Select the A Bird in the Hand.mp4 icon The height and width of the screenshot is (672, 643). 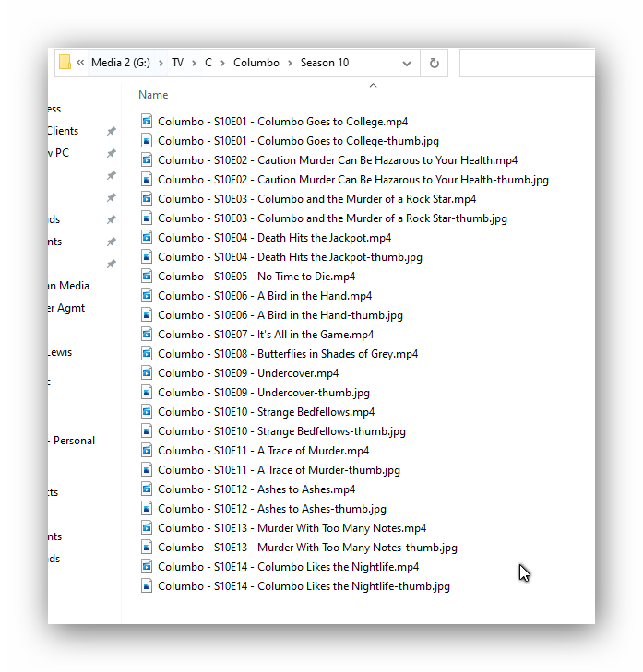147,295
